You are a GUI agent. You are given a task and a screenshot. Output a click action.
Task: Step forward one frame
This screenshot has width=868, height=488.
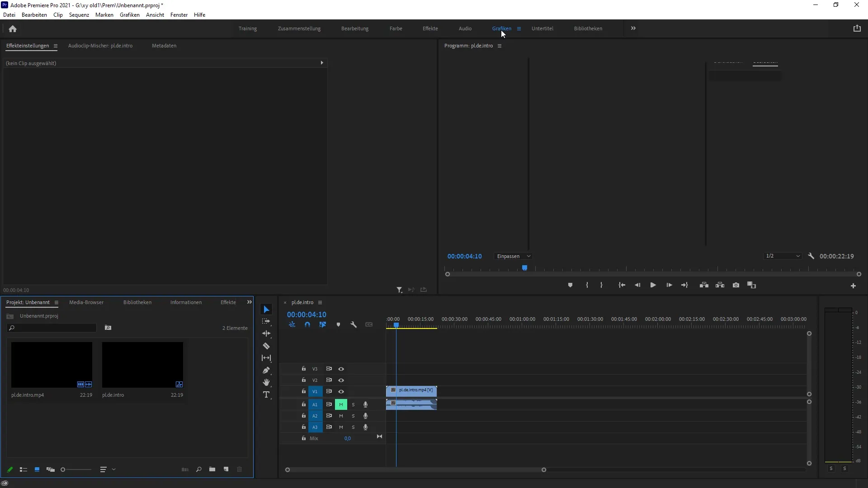click(669, 285)
